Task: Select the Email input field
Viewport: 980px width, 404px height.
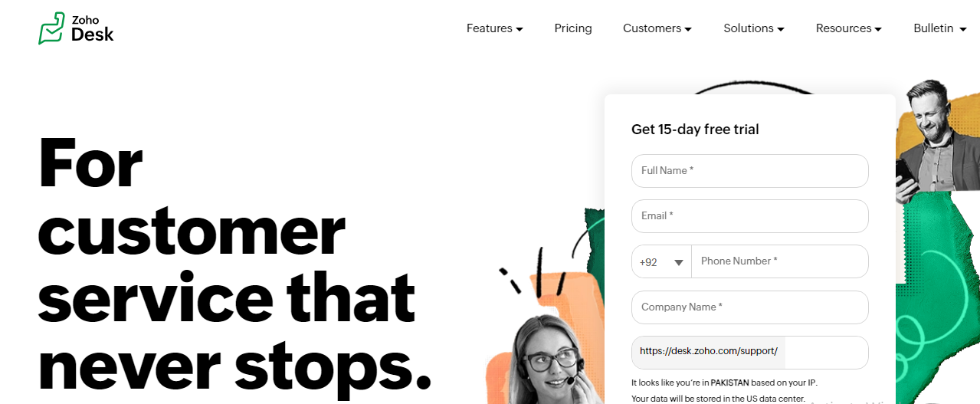Action: pos(749,216)
